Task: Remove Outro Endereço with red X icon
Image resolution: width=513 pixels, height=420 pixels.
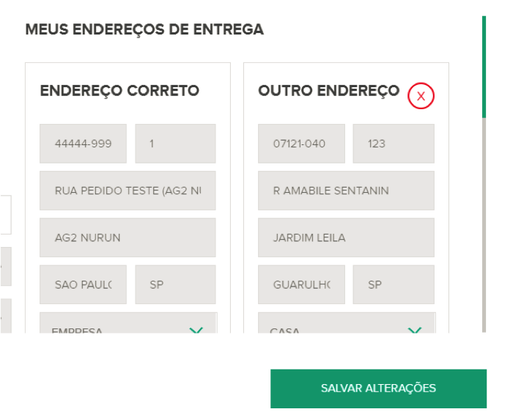Action: [421, 96]
